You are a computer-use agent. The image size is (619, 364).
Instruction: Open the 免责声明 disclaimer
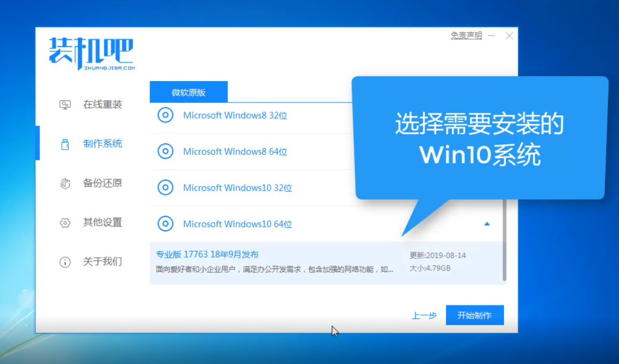pyautogui.click(x=465, y=35)
